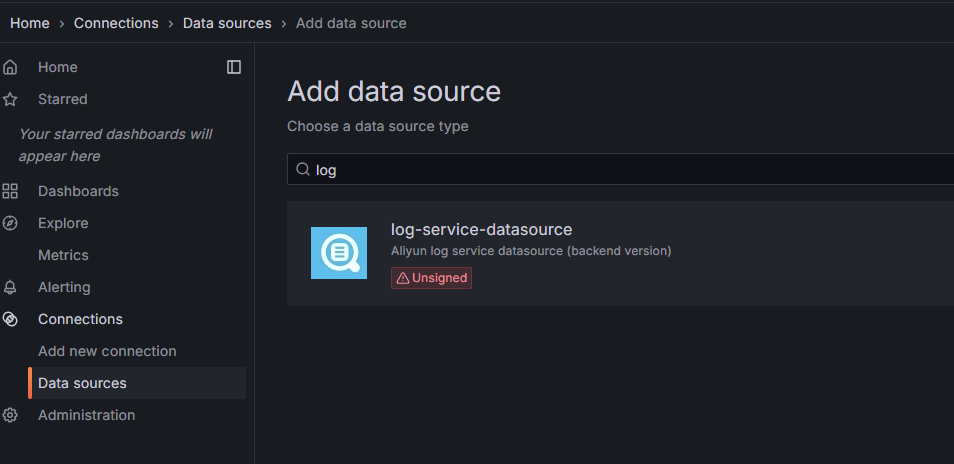The image size is (954, 464).
Task: Go to Data sources breadcrumb link
Action: (x=227, y=23)
